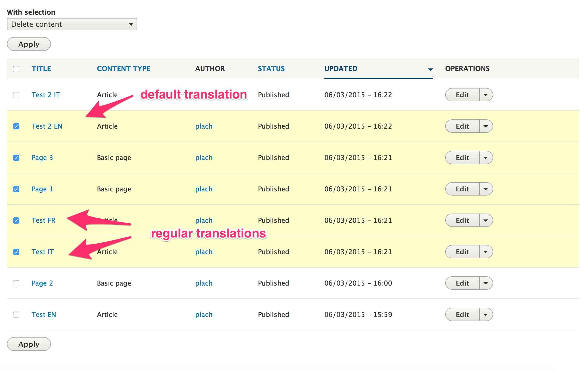The height and width of the screenshot is (371, 588).
Task: Click the bottom Apply button
Action: [x=29, y=344]
